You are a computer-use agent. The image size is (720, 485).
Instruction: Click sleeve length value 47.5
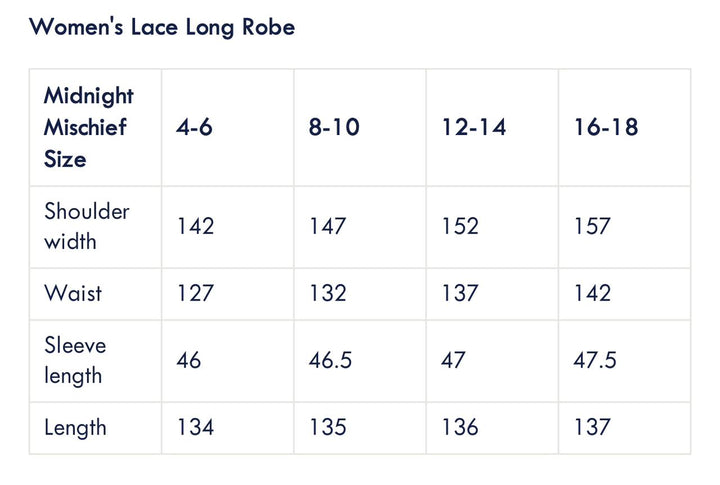pyautogui.click(x=595, y=360)
